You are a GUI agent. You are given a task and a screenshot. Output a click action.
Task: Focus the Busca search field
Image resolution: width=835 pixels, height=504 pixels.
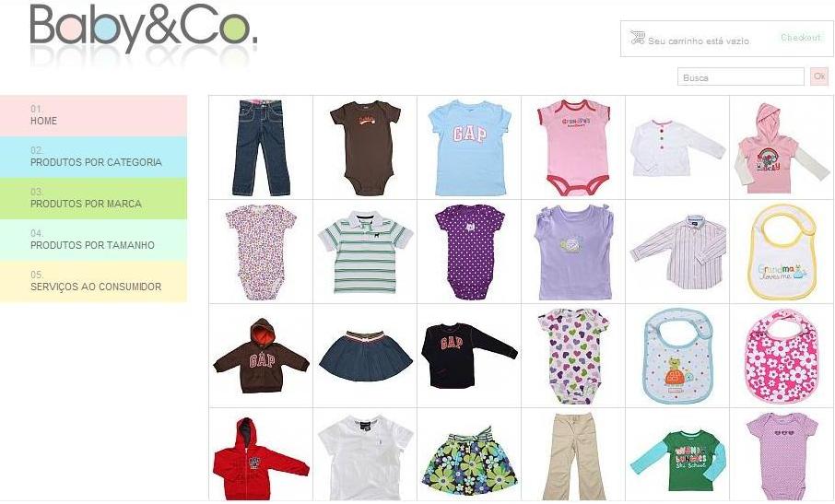point(740,76)
